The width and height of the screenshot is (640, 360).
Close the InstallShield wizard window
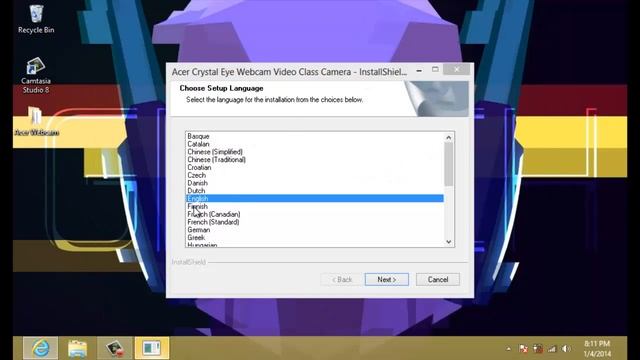[456, 70]
